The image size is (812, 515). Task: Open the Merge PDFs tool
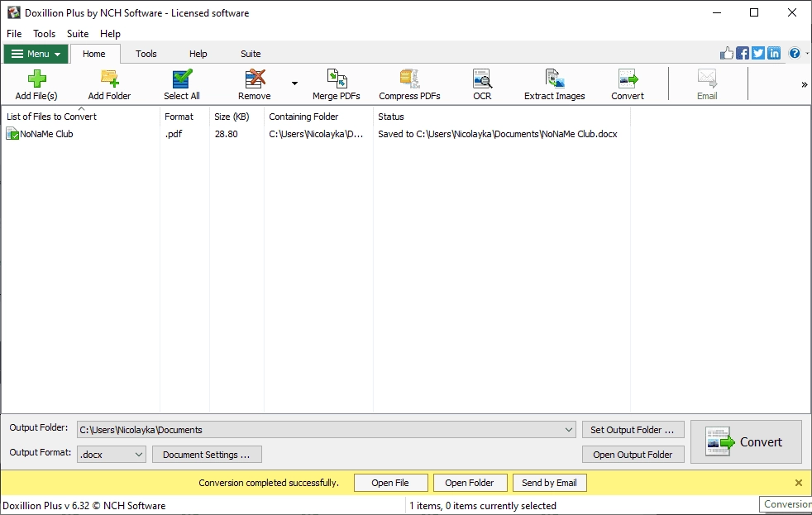(x=336, y=84)
